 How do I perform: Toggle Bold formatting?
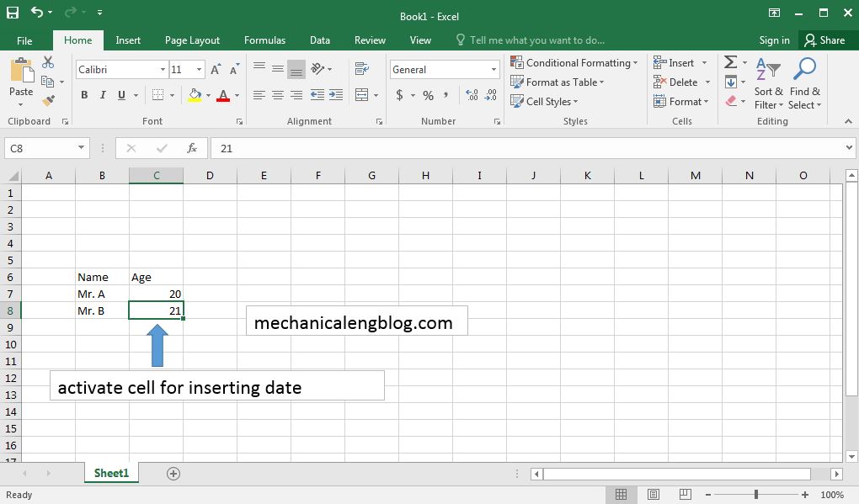click(84, 95)
